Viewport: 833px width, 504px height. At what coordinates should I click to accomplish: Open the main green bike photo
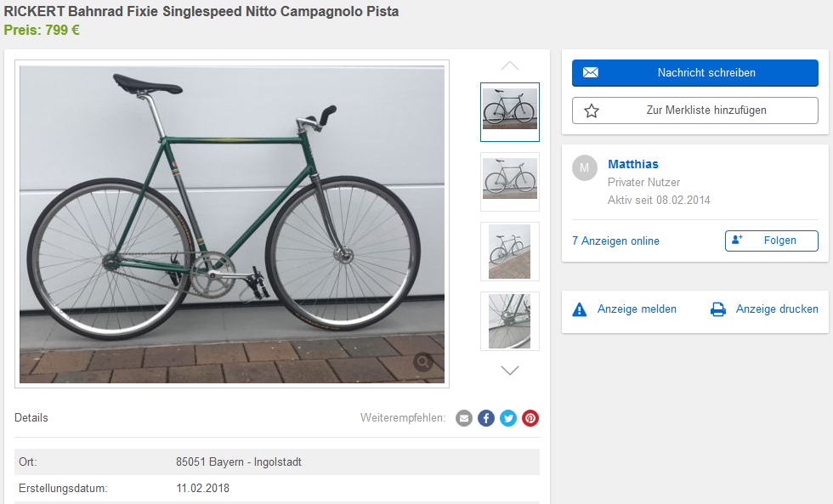tap(231, 224)
